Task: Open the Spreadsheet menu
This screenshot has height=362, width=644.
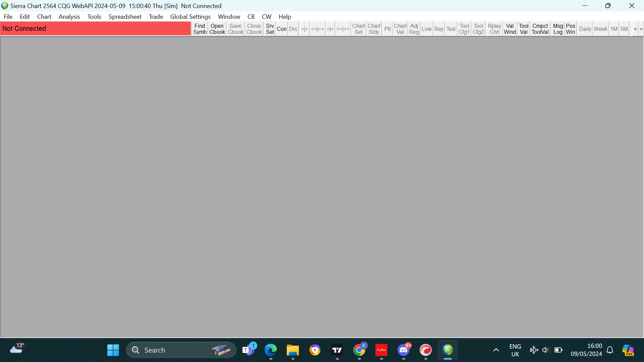Action: click(125, 16)
